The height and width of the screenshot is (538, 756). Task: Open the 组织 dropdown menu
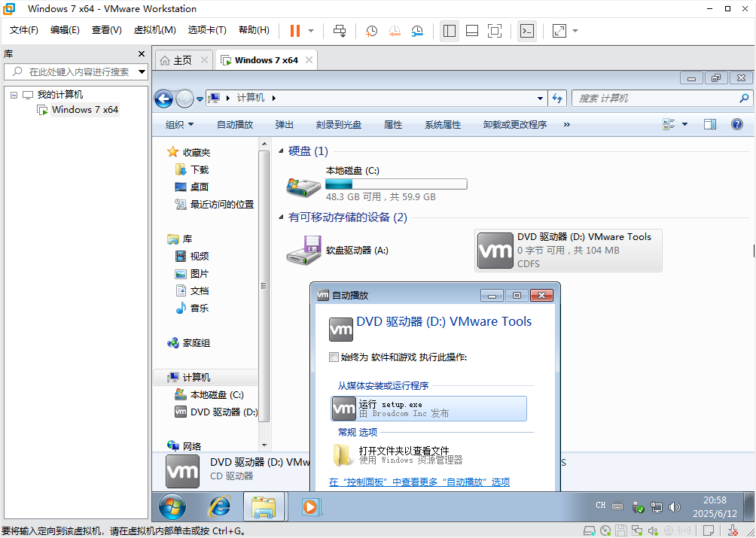click(x=179, y=125)
